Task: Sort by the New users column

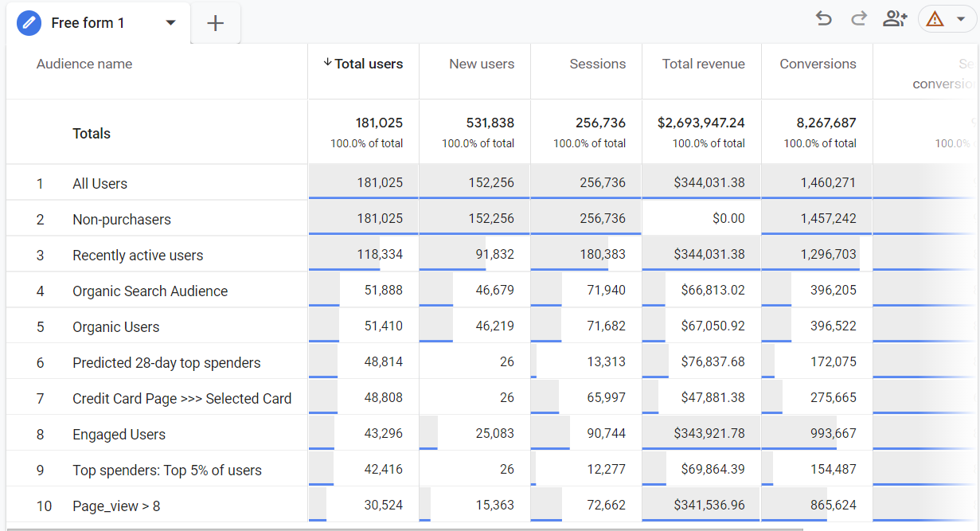Action: 482,64
